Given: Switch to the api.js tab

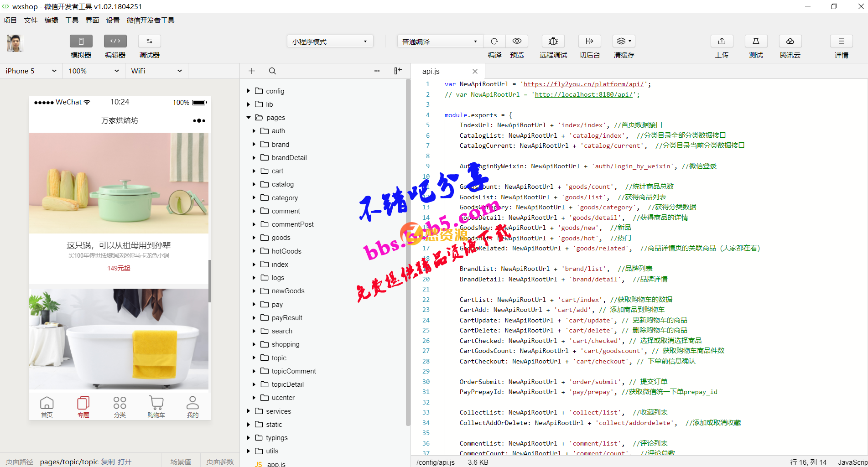Looking at the screenshot, I should click(x=431, y=71).
